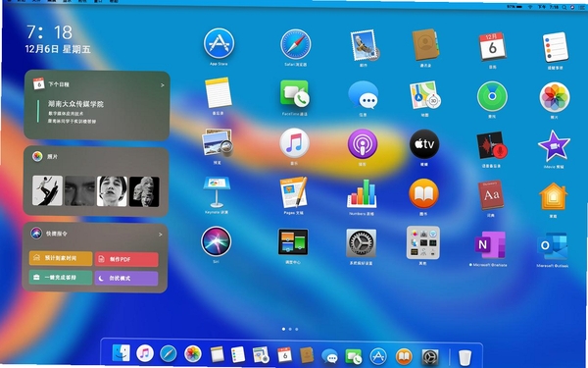Open System Preferences in the app grid

[x=361, y=243]
